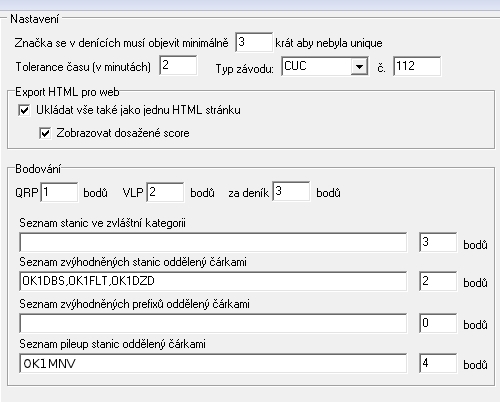Click the pileup stations field with OK1MNV
This screenshot has width=500, height=402.
pos(213,363)
